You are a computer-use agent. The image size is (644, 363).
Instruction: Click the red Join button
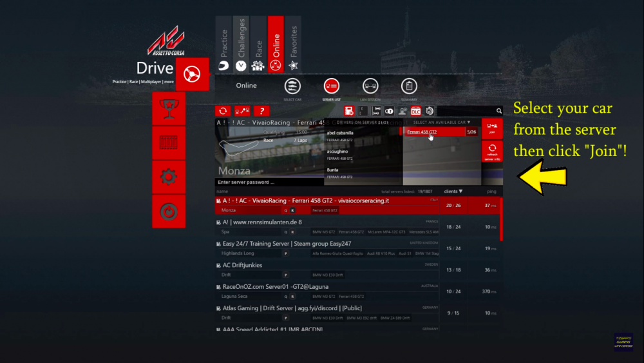tap(492, 129)
